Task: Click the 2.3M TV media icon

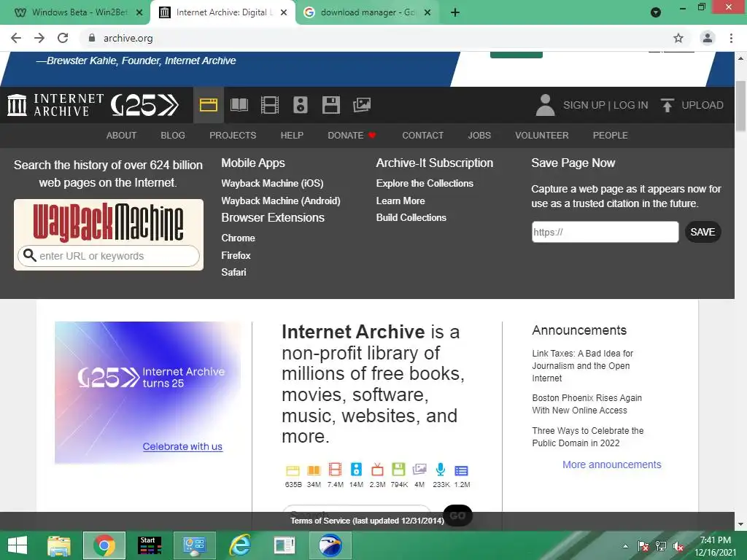Action: click(x=377, y=470)
